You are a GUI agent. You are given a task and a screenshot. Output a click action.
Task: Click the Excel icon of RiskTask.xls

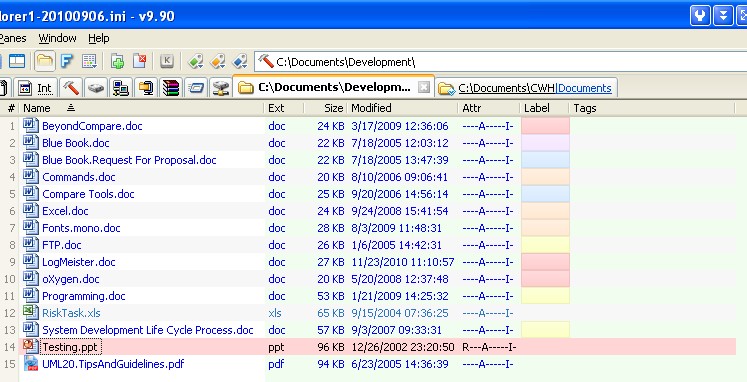coord(30,312)
